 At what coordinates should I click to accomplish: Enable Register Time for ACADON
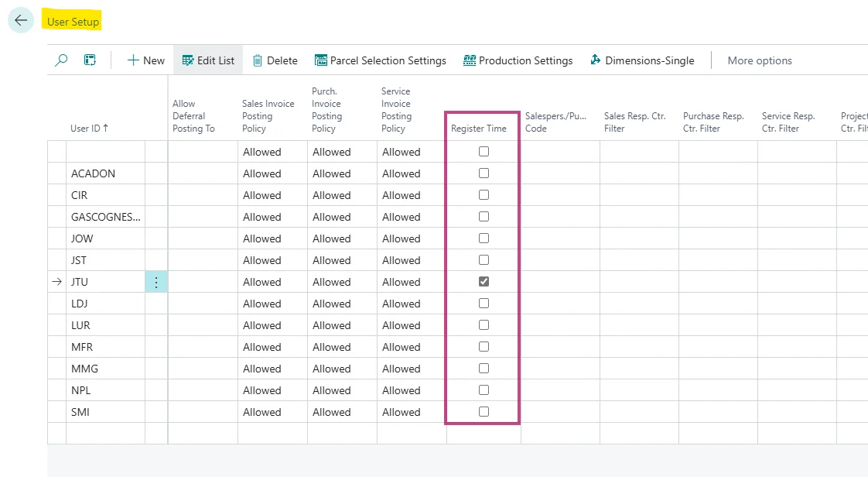484,173
